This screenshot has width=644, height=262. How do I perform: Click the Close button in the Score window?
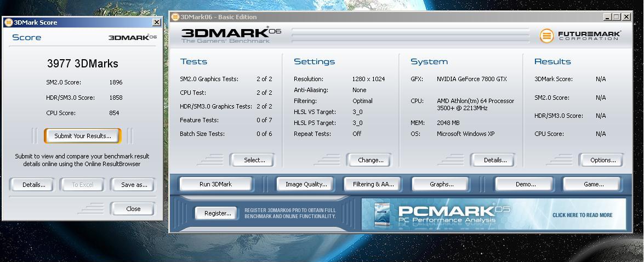click(133, 209)
